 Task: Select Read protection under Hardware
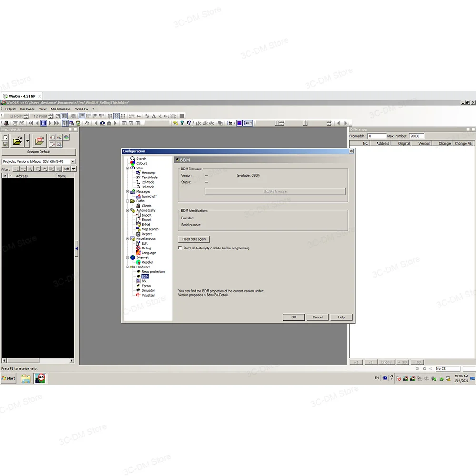pos(153,271)
